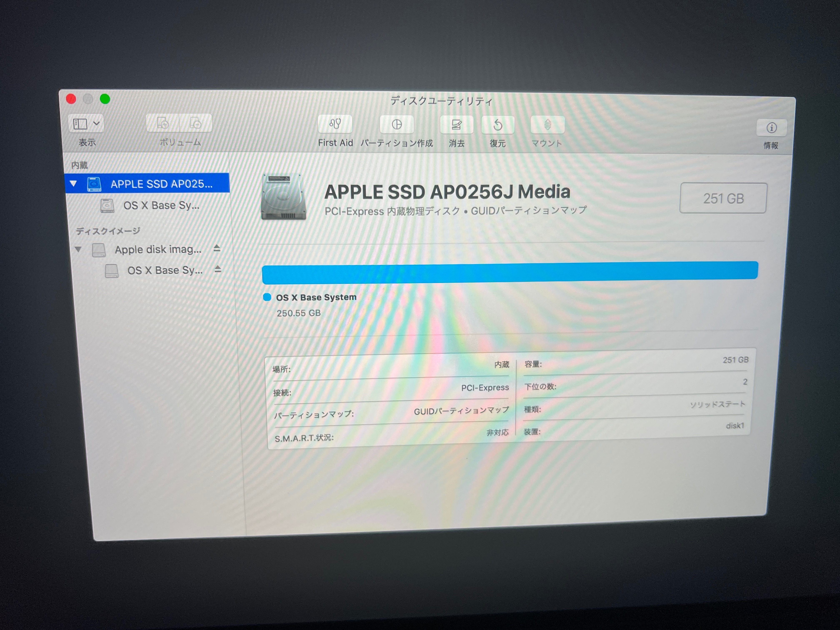This screenshot has width=840, height=630.
Task: Click the マウント label
Action: [546, 144]
